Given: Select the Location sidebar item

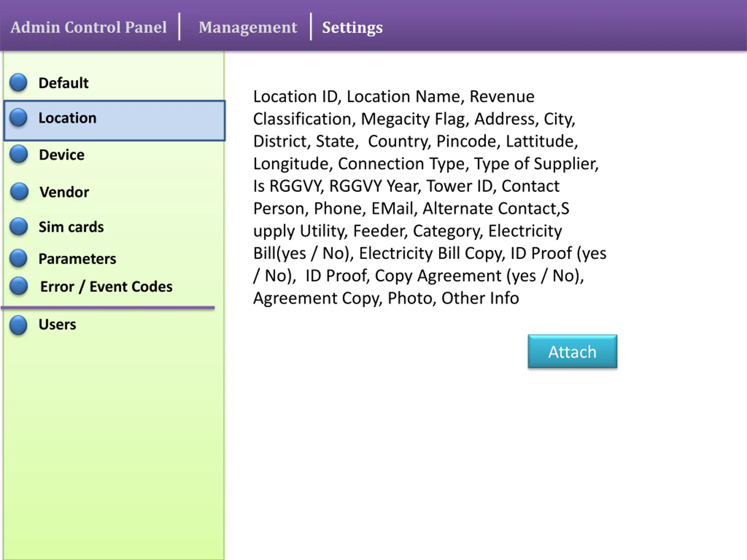Looking at the screenshot, I should pyautogui.click(x=67, y=118).
